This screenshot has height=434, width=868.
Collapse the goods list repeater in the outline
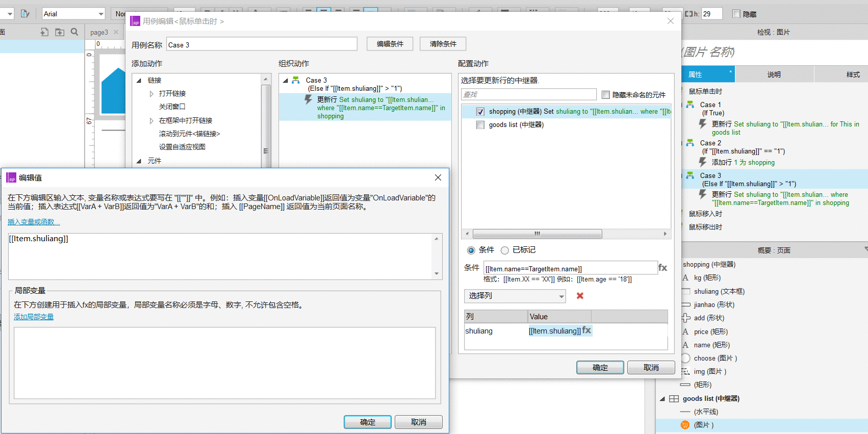[x=662, y=399]
